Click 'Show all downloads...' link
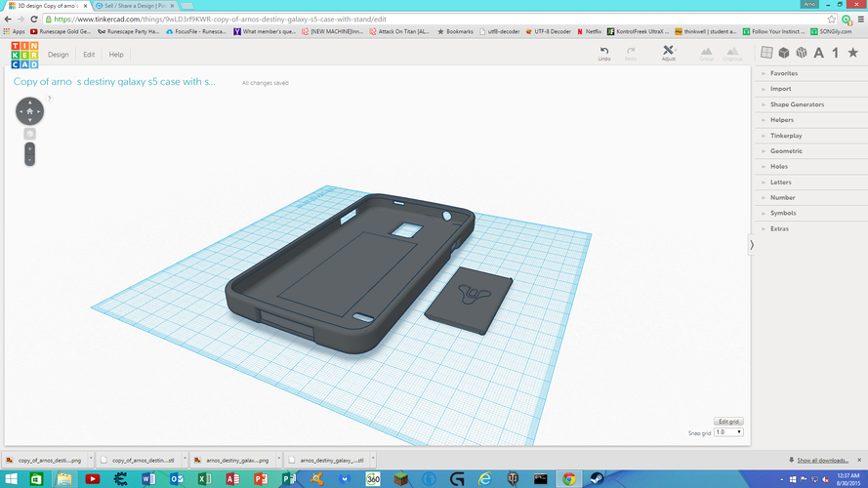868x488 pixels. 822,461
